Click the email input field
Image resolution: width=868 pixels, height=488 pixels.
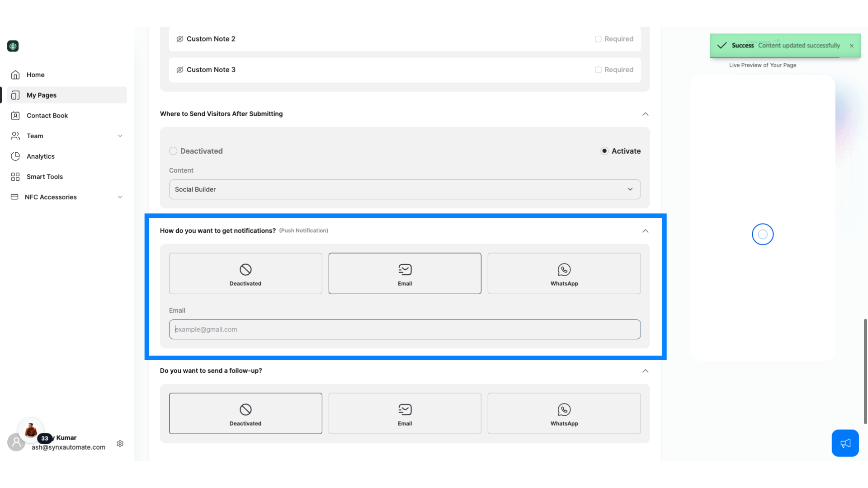[405, 329]
